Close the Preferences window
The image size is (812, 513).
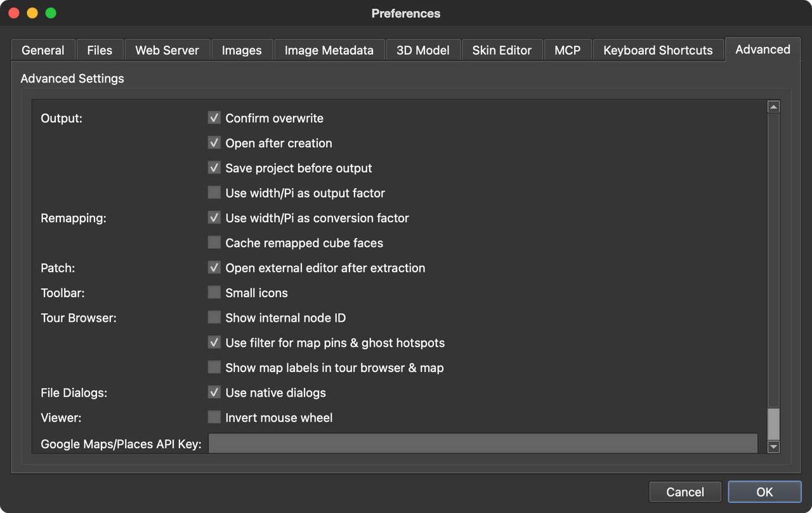pyautogui.click(x=13, y=13)
